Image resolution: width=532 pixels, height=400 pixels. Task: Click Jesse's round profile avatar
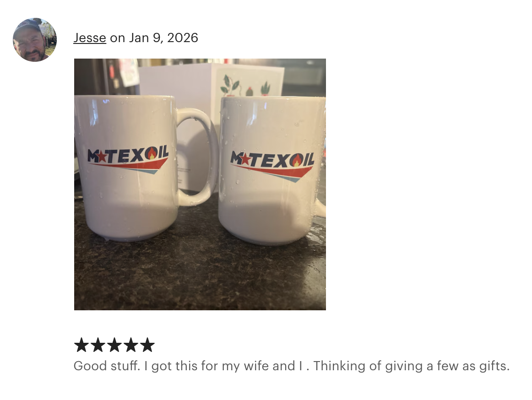click(x=35, y=40)
